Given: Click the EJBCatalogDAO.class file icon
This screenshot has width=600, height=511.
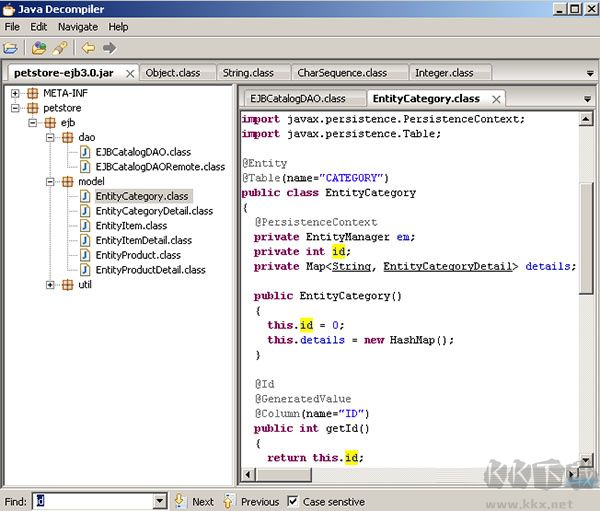Looking at the screenshot, I should 85,152.
